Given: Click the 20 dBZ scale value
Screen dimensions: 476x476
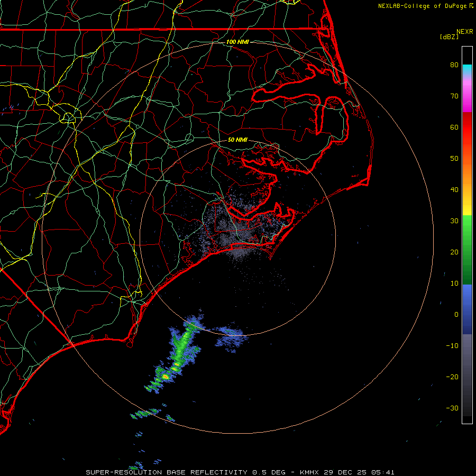Looking at the screenshot, I should tap(454, 252).
